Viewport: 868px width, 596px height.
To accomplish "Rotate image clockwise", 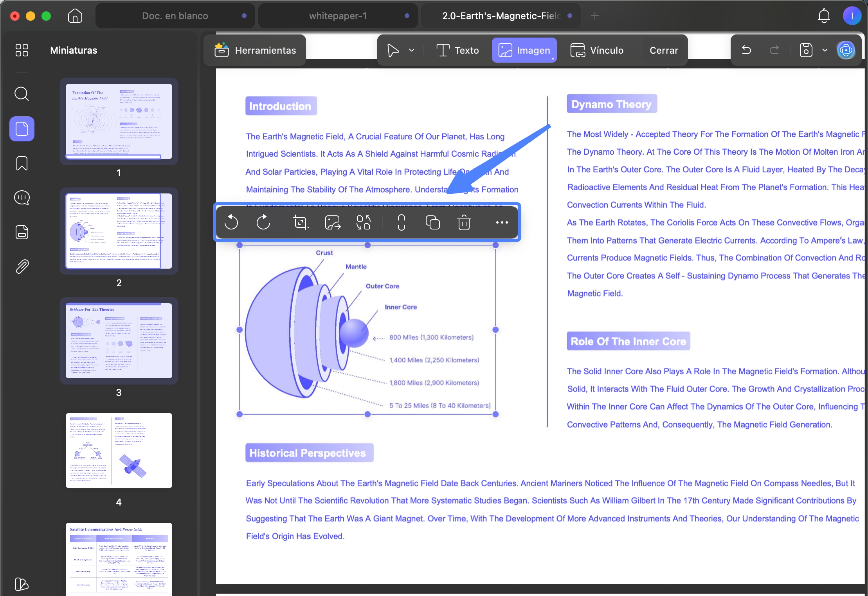I will tap(263, 222).
